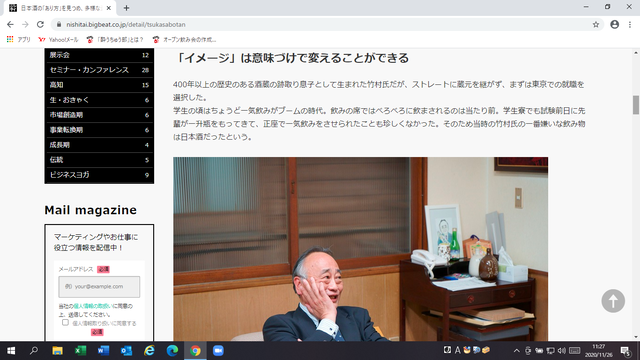Launch Outlook from the taskbar
Image resolution: width=640 pixels, height=360 pixels.
[126, 351]
